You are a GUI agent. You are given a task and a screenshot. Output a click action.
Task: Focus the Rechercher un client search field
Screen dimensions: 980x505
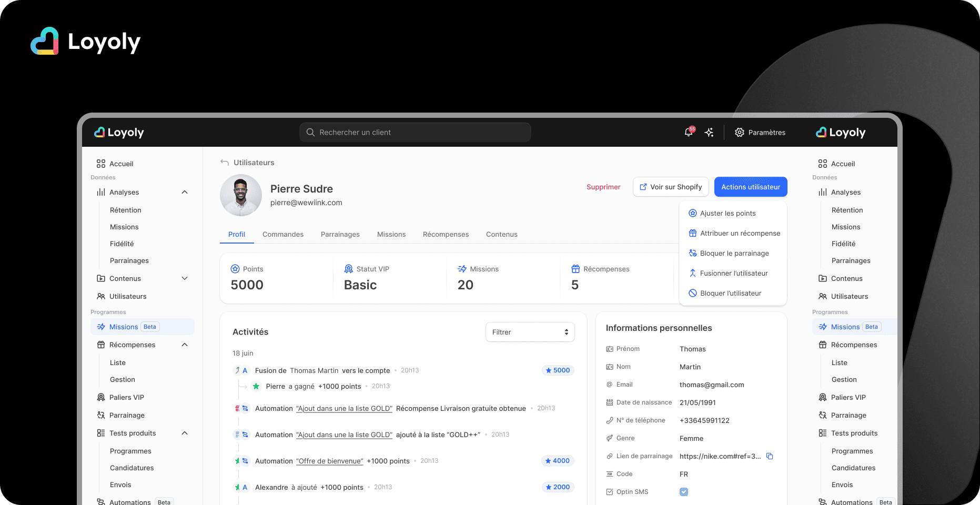click(415, 133)
